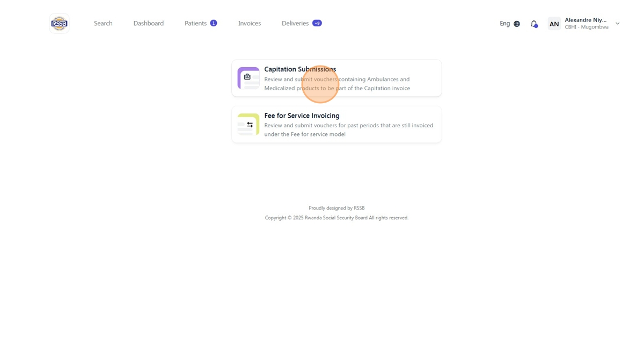Open Capitation Submissions card
Image resolution: width=644 pixels, height=360 pixels.
(x=336, y=78)
